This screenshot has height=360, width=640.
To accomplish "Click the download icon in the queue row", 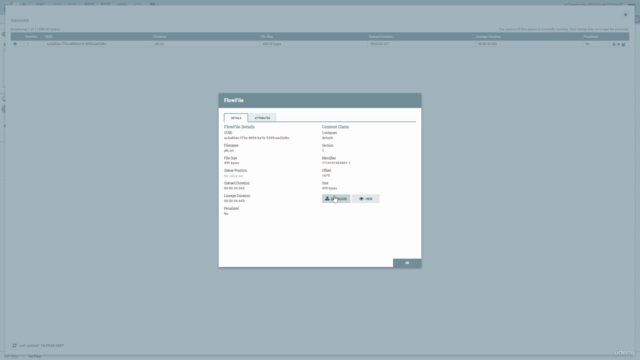I will click(x=613, y=44).
